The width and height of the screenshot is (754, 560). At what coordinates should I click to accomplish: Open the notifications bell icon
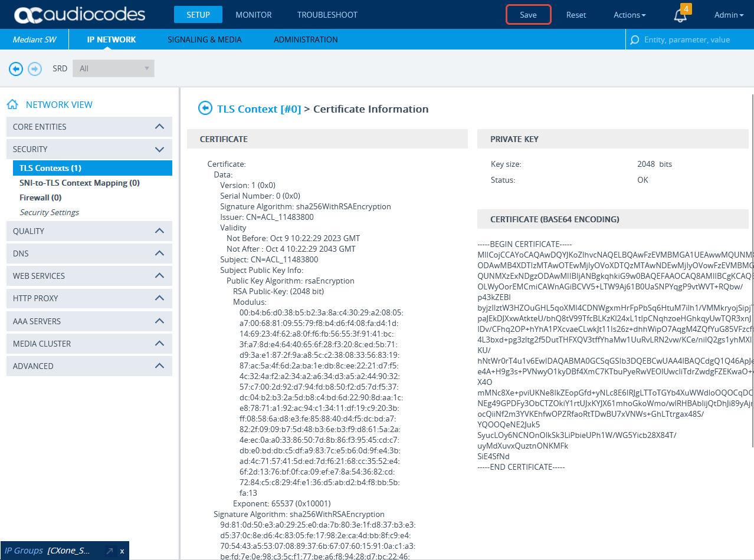click(x=680, y=16)
